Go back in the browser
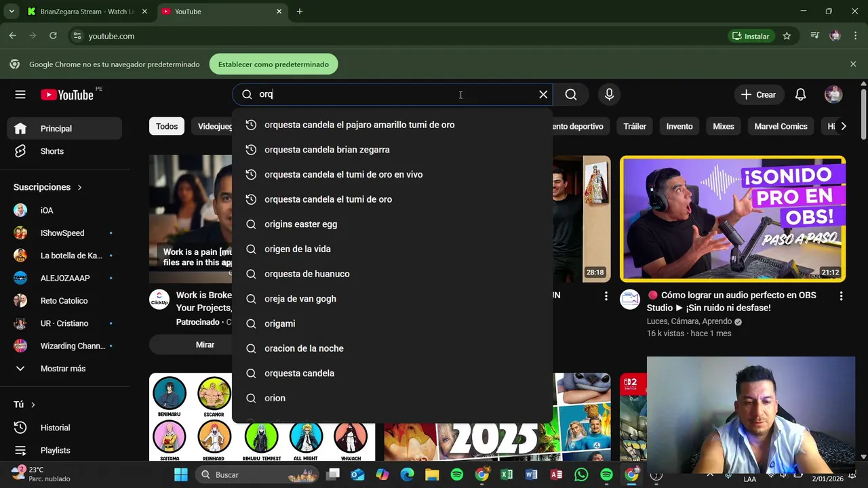 pyautogui.click(x=12, y=36)
